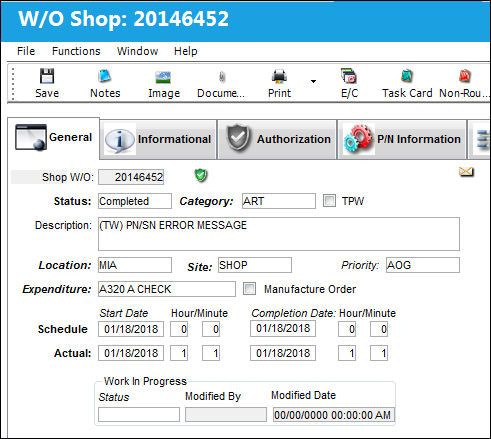Click the Modified Date field
The width and height of the screenshot is (491, 439).
[x=334, y=415]
